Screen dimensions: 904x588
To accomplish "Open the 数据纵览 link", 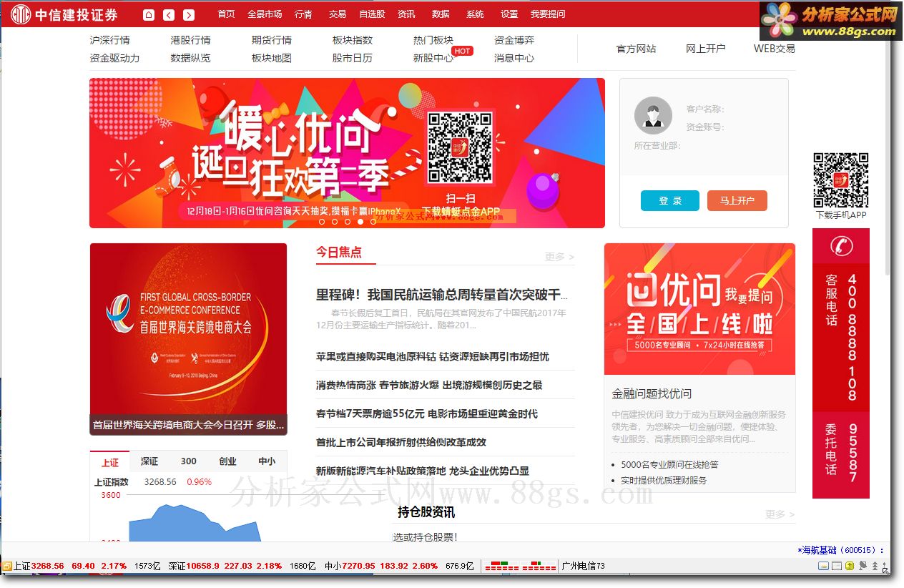I will click(x=190, y=58).
